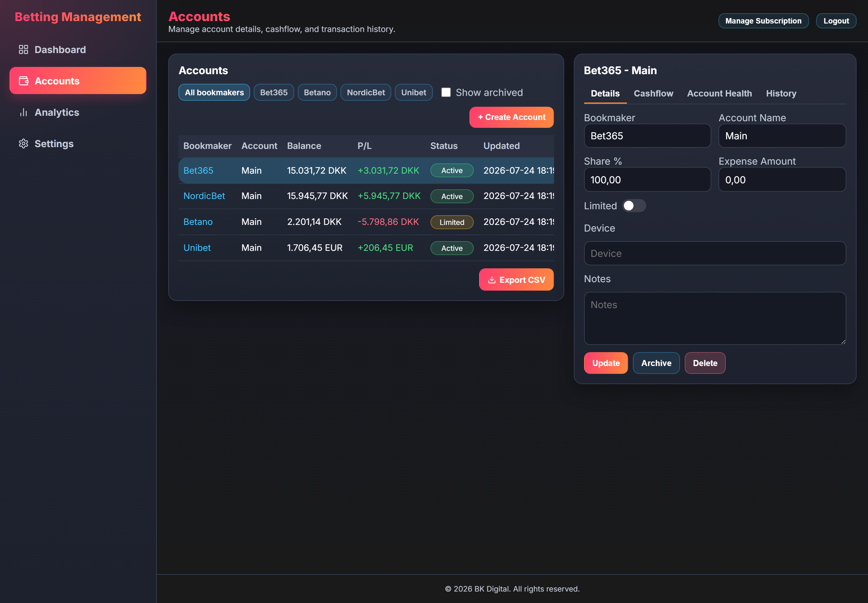
Task: Open the Details tab
Action: [605, 93]
